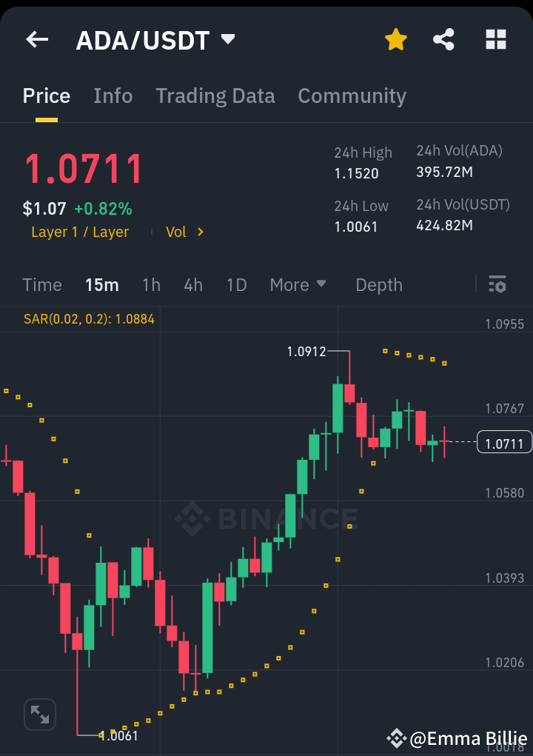
Task: Toggle ADA/USDT as a favorite via the star
Action: point(396,40)
